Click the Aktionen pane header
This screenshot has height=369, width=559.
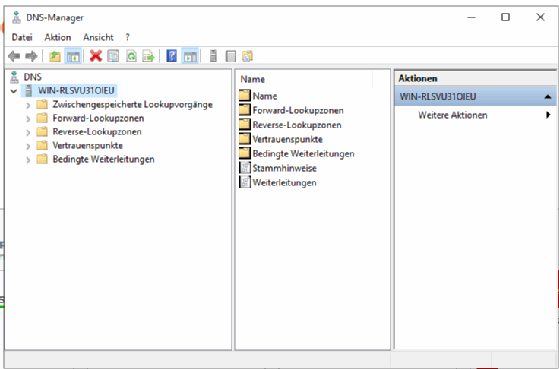point(475,78)
